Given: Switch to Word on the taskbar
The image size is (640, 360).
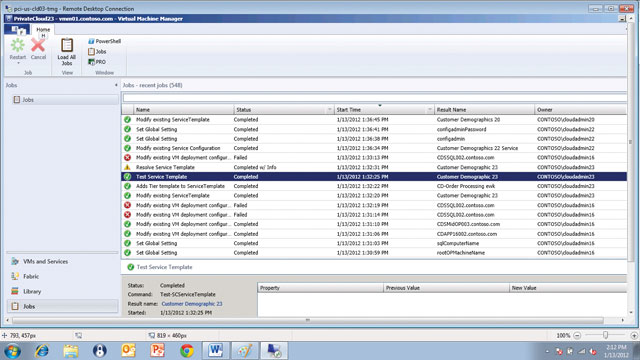Looking at the screenshot, I should [216, 351].
